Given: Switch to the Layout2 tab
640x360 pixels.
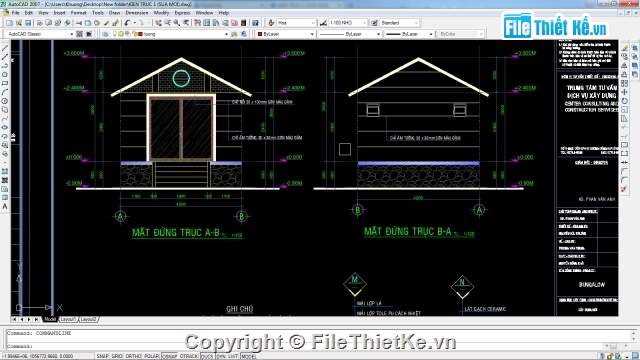Looking at the screenshot, I should [88, 319].
